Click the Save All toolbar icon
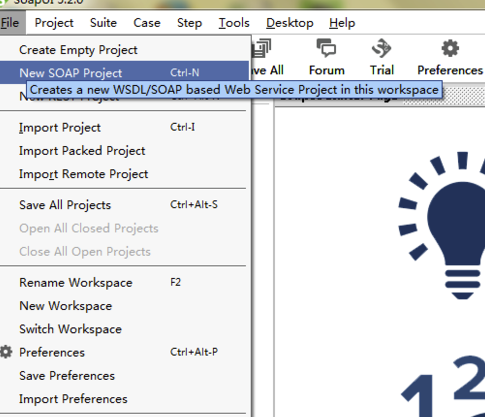485x417 pixels. click(x=262, y=49)
